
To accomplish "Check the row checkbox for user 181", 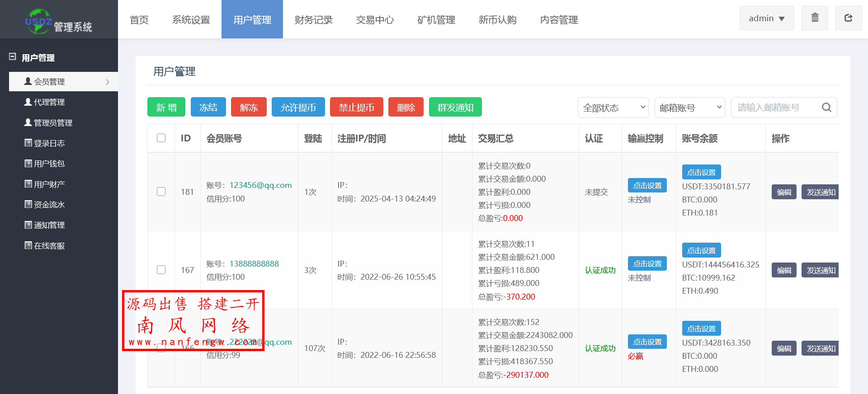I will [x=161, y=192].
